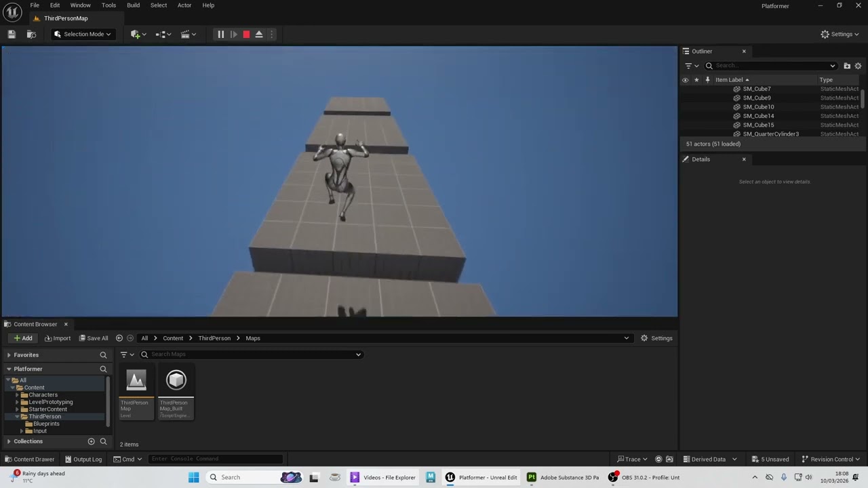Open the Output Log

(83, 459)
